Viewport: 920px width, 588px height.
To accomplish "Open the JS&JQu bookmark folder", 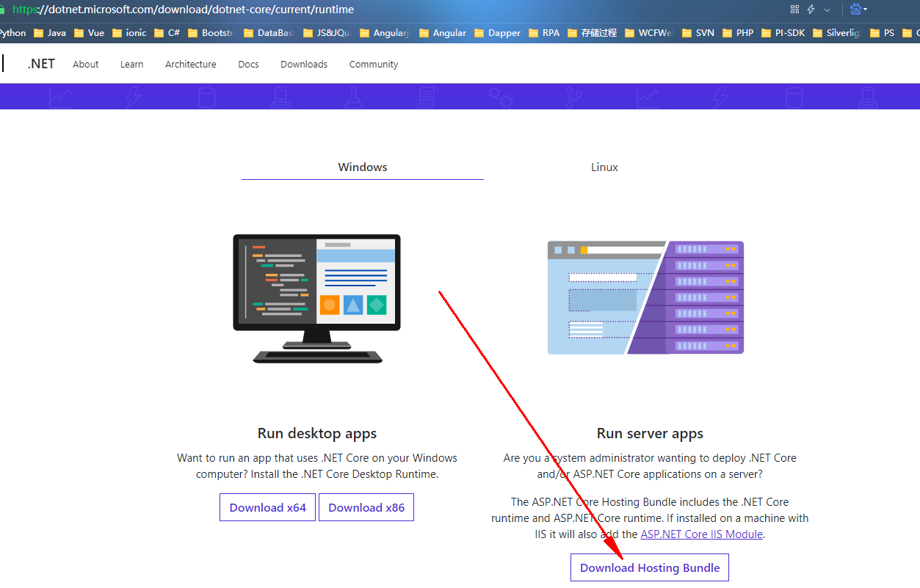I will (326, 33).
